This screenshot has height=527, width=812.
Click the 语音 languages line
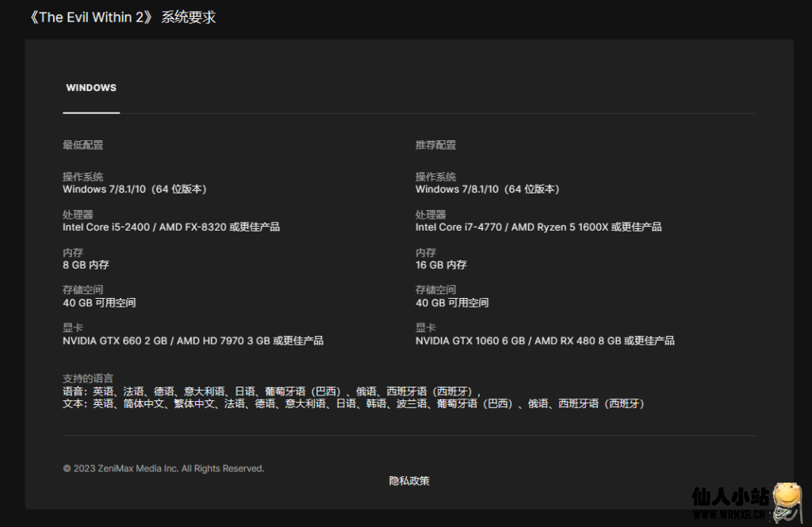coord(271,391)
